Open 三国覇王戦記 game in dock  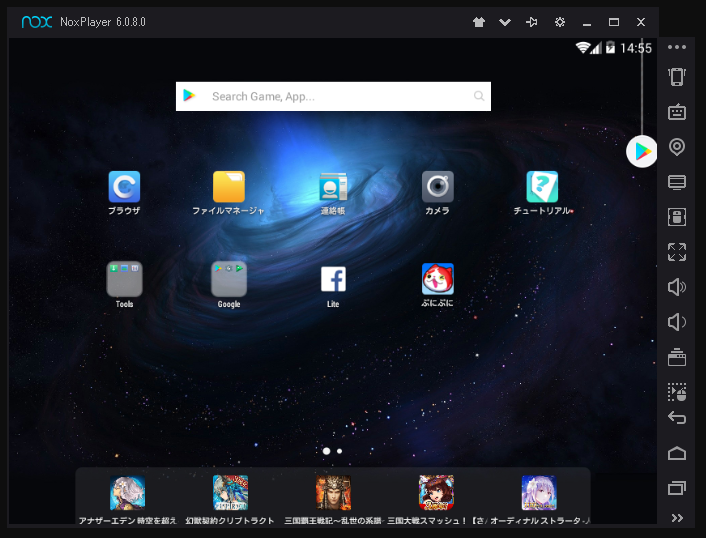point(333,493)
